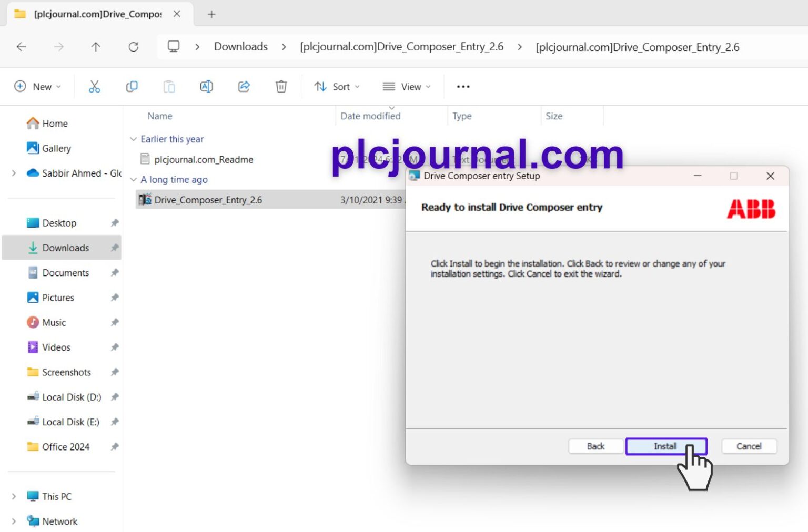Navigate back with the left arrow
This screenshot has height=532, width=808.
click(22, 47)
